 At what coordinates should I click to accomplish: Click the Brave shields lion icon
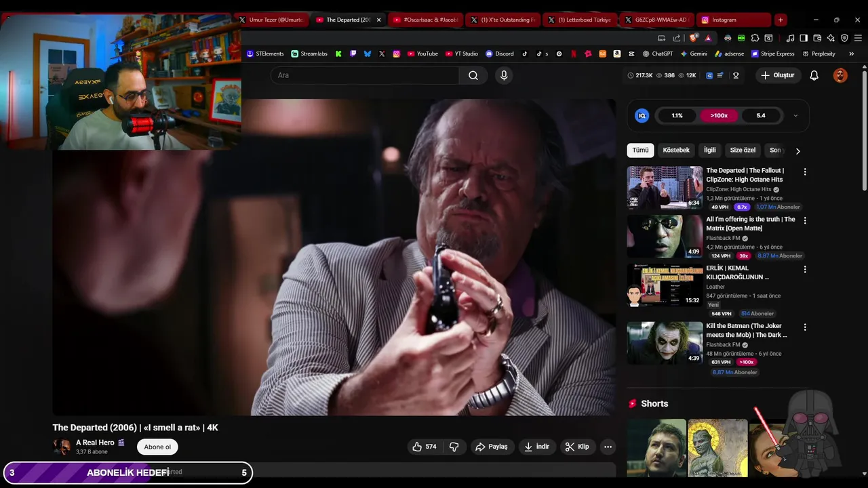click(693, 38)
